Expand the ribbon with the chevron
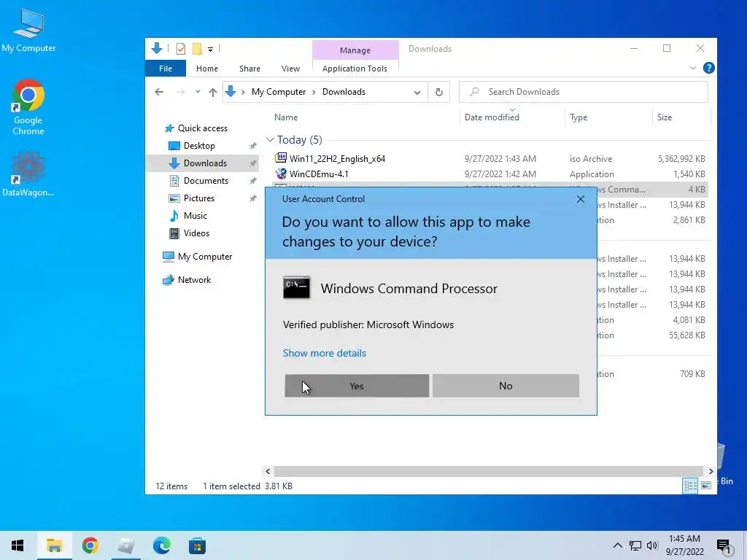 coord(693,68)
